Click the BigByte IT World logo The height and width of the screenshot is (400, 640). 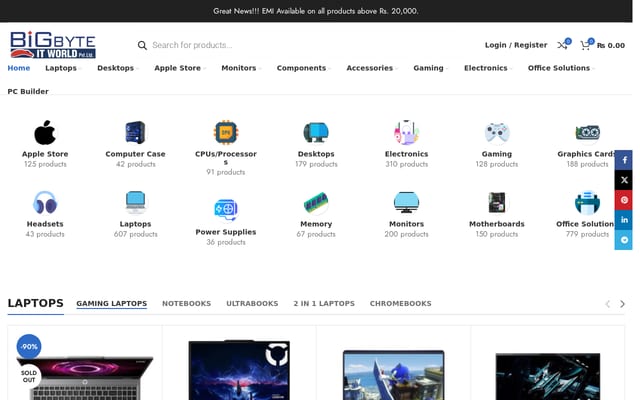53,45
